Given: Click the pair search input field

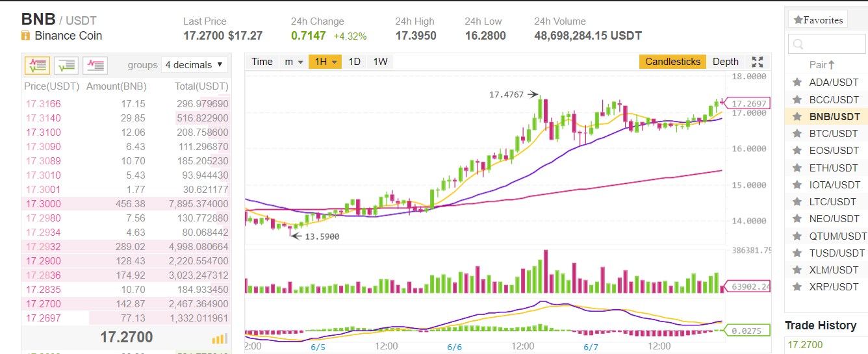Looking at the screenshot, I should click(827, 44).
